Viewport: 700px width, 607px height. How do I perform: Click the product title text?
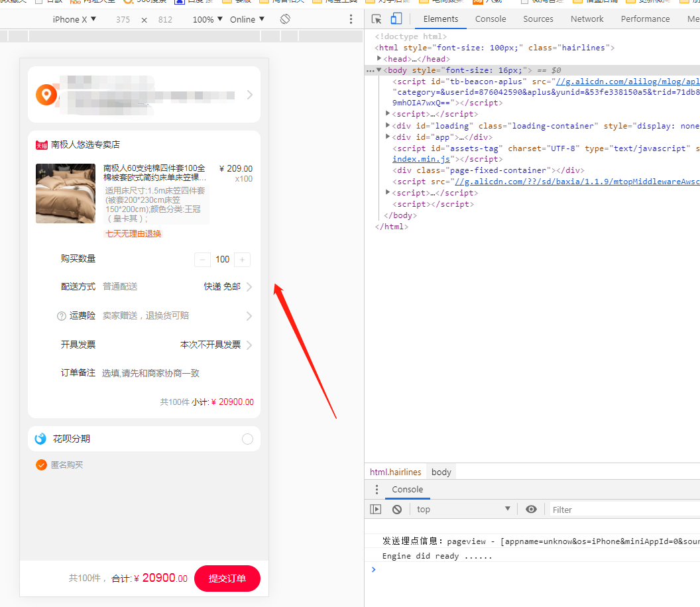pyautogui.click(x=154, y=173)
